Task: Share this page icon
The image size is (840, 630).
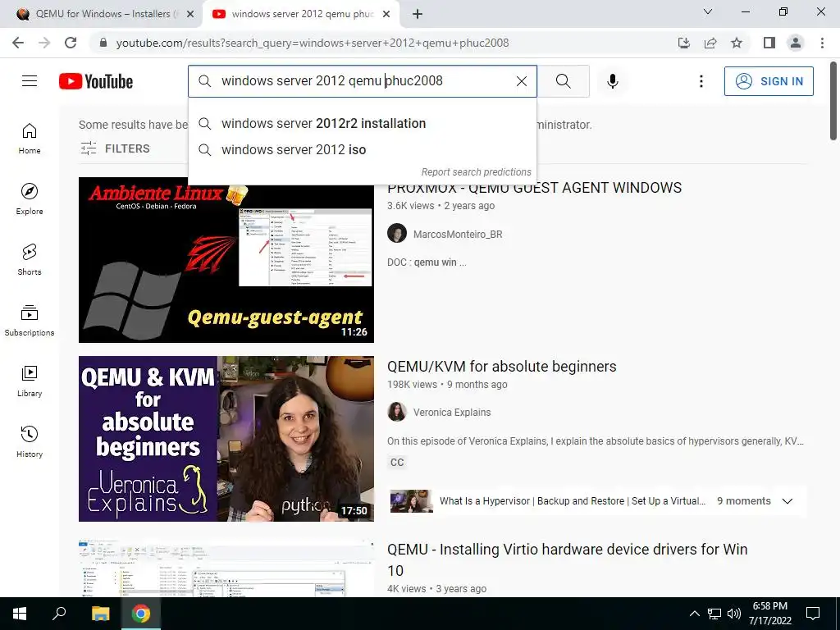Action: [x=710, y=43]
